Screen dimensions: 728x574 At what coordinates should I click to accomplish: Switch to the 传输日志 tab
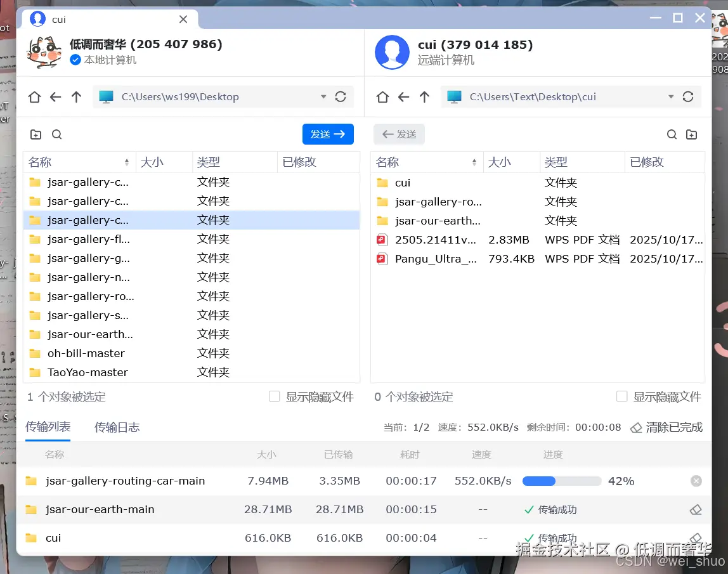point(117,427)
